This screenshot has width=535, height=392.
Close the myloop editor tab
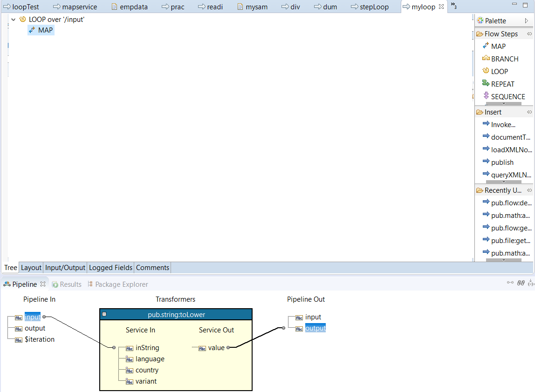pyautogui.click(x=441, y=7)
